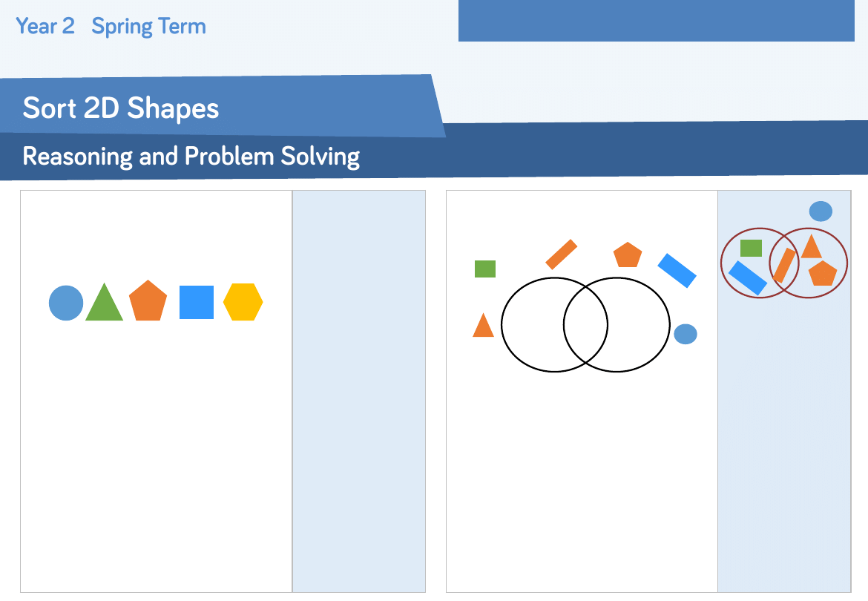Click the green square inside the red circle
This screenshot has height=601, width=868.
751,248
